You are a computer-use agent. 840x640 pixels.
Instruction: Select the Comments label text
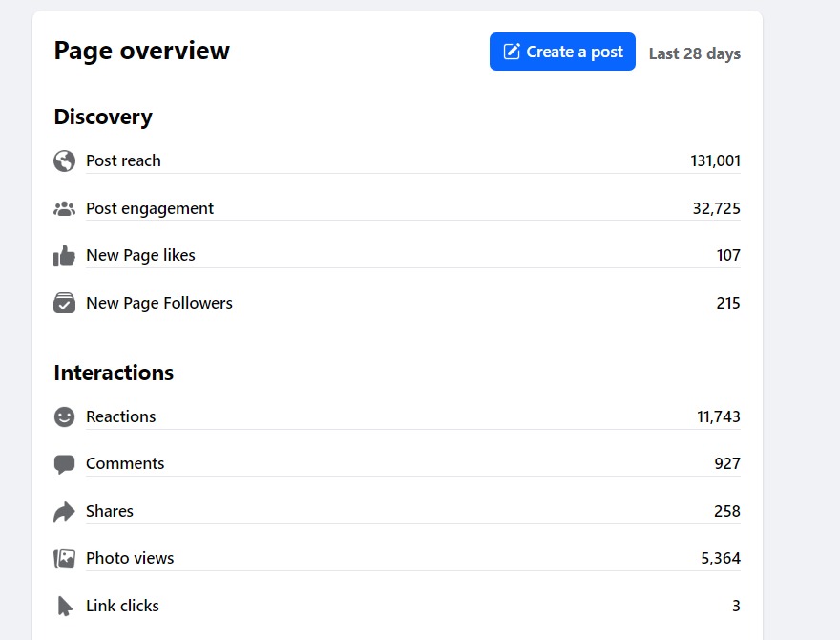pos(125,463)
